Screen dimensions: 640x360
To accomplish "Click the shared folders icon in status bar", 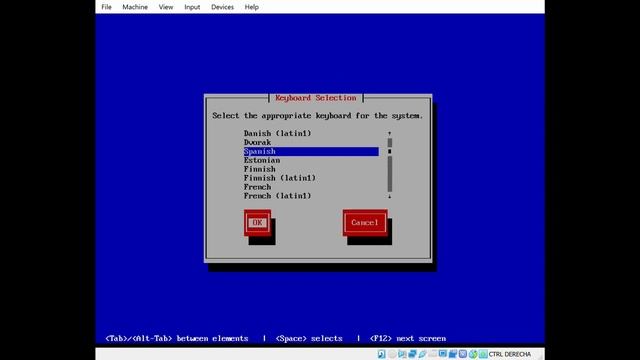I will [x=433, y=354].
